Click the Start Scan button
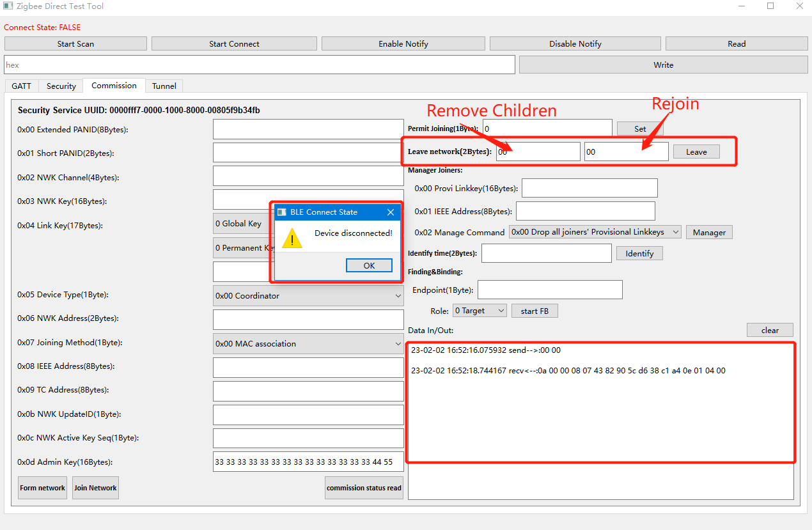The width and height of the screenshot is (812, 530). (75, 43)
